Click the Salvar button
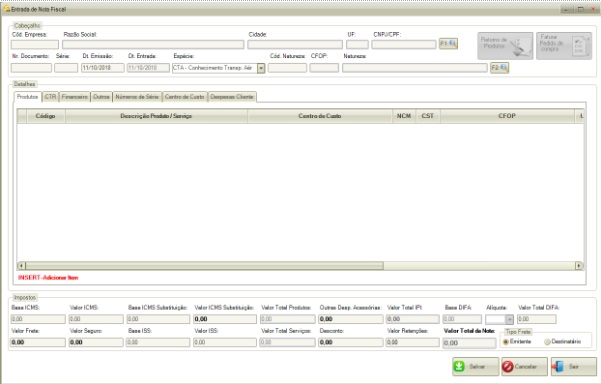The image size is (601, 384). click(476, 367)
